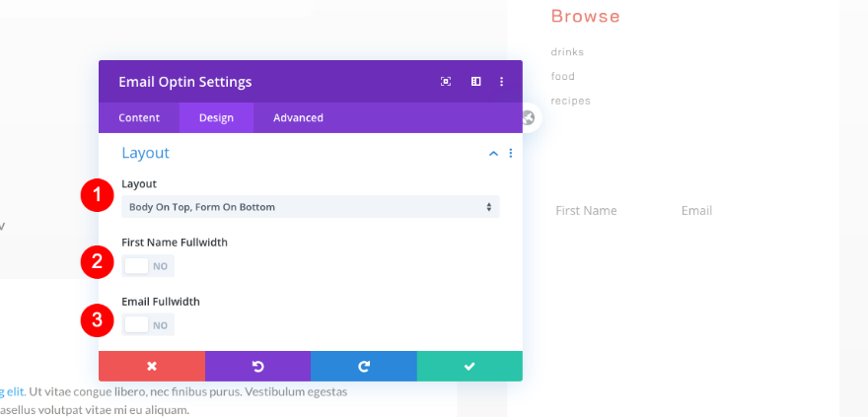Screen dimensions: 868x417
Task: Click the expand modal fullscreen icon
Action: point(446,82)
